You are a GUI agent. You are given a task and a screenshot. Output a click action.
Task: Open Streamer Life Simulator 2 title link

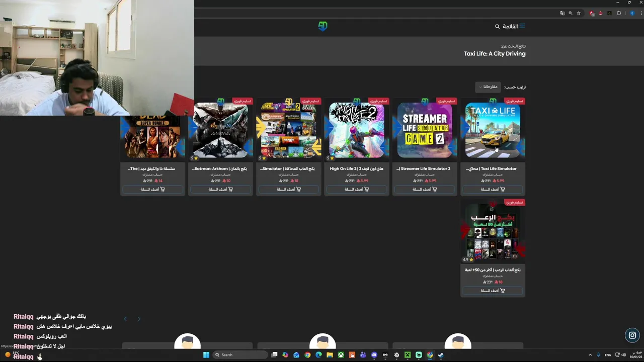(424, 168)
